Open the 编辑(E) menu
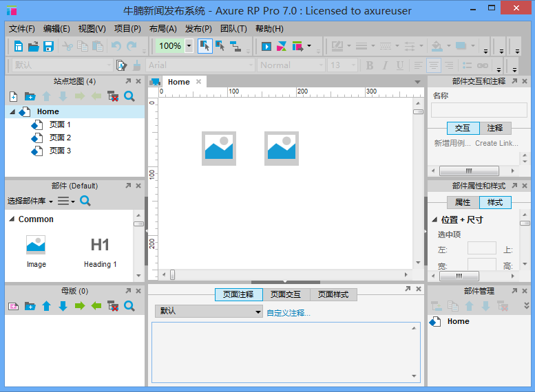 coord(56,29)
